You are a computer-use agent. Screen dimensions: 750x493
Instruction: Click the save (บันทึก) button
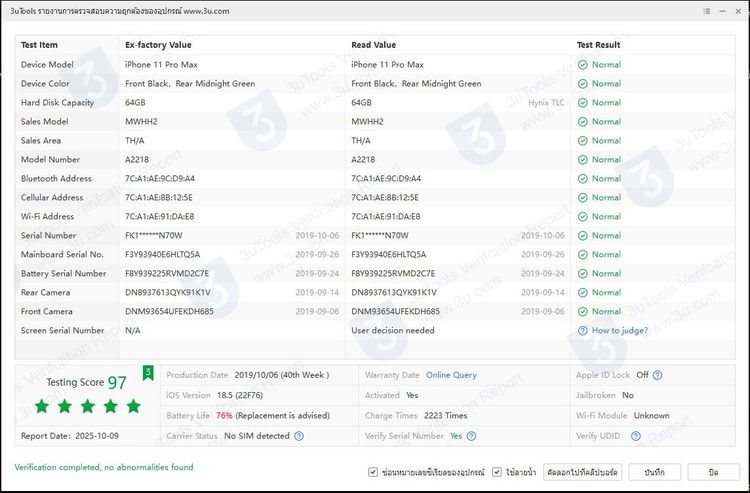(x=654, y=472)
